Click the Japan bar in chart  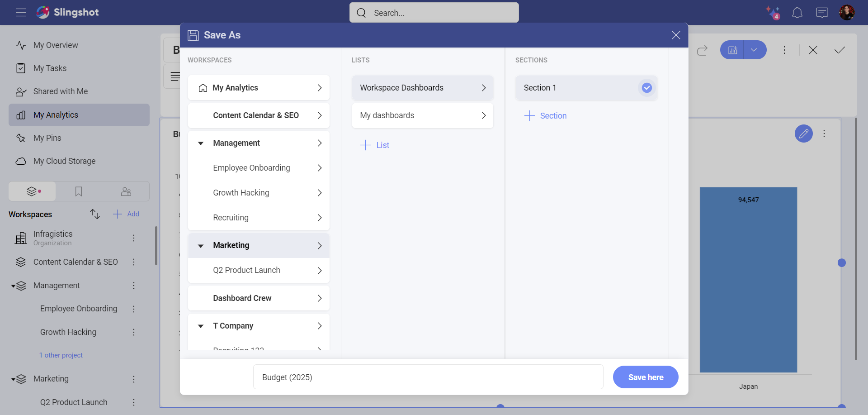(748, 280)
